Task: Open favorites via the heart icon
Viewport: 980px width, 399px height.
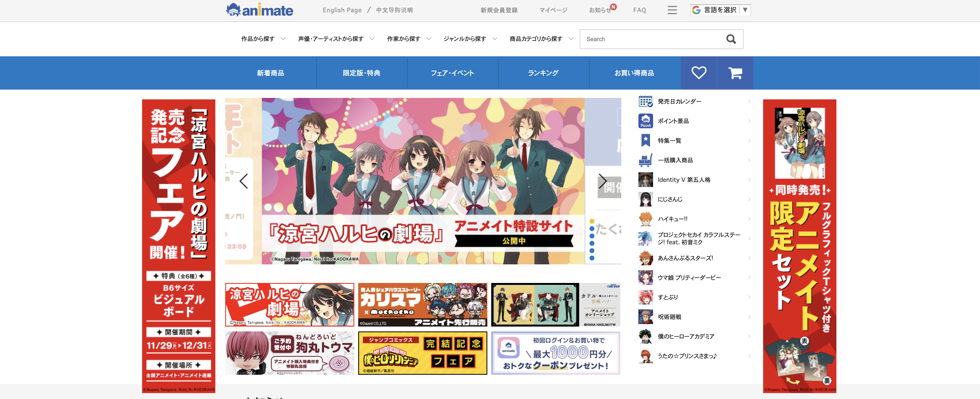Action: [699, 73]
